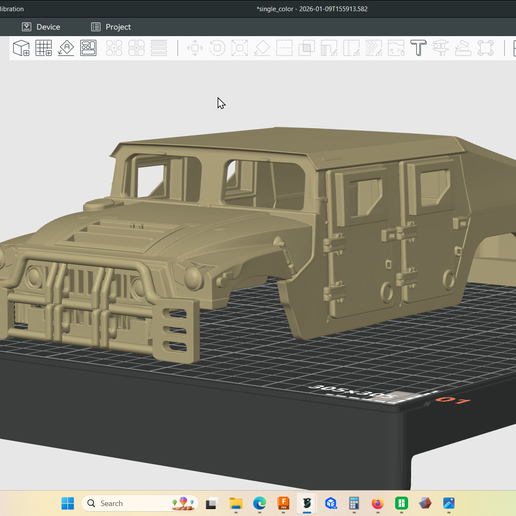Open the Support painting tool
This screenshot has width=516, height=516.
[329, 48]
